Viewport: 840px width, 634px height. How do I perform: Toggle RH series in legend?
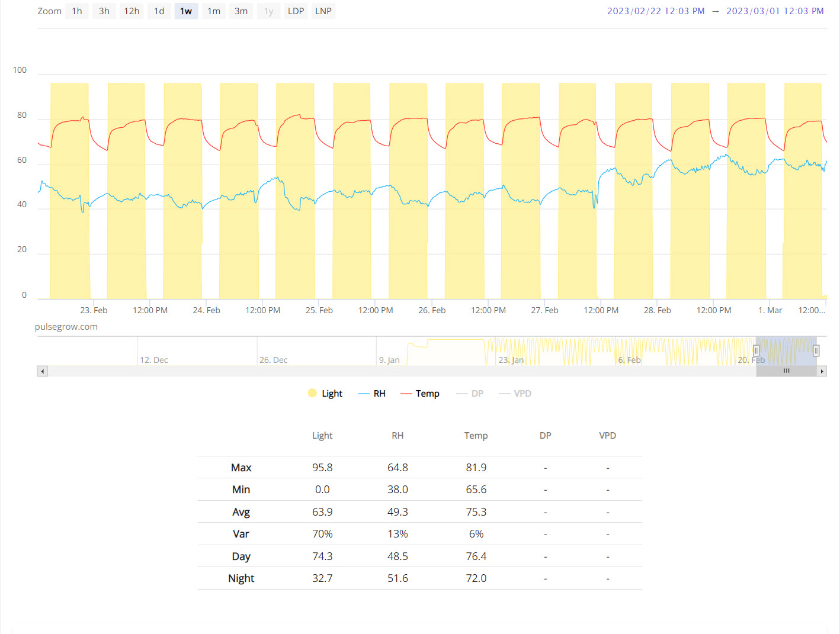372,394
